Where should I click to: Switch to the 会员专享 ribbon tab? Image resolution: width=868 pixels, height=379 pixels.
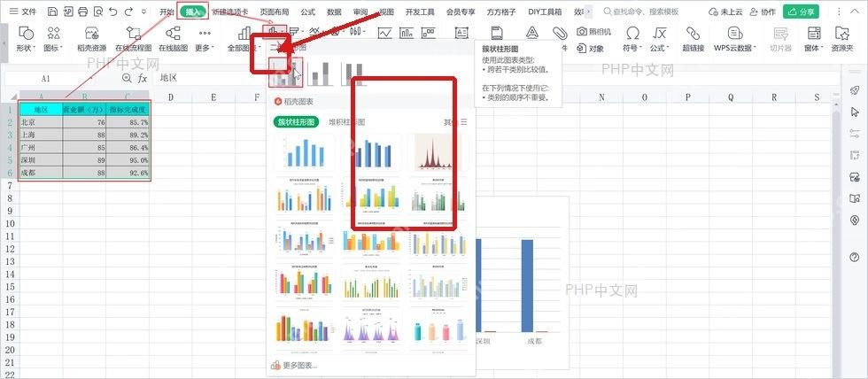(x=461, y=12)
